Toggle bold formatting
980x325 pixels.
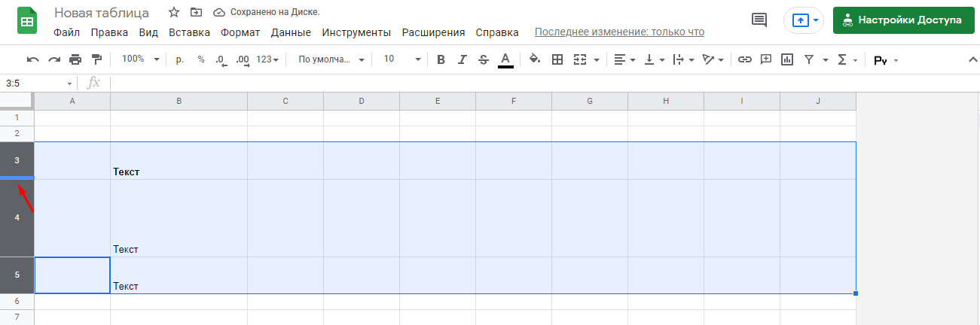pos(441,59)
